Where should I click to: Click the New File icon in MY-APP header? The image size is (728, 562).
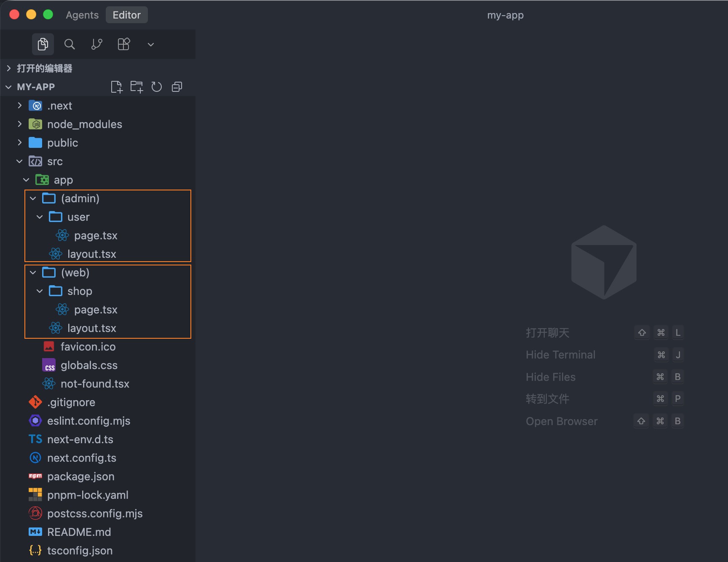click(116, 87)
